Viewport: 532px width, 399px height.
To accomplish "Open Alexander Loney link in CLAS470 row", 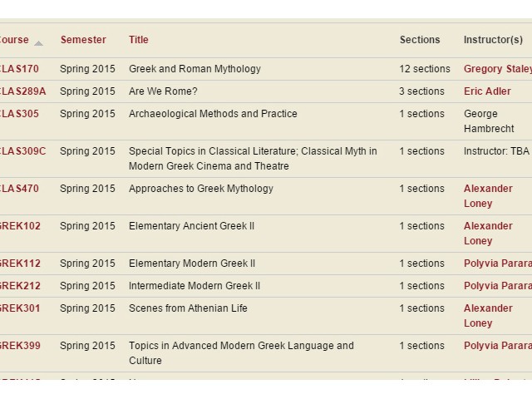I will point(488,196).
